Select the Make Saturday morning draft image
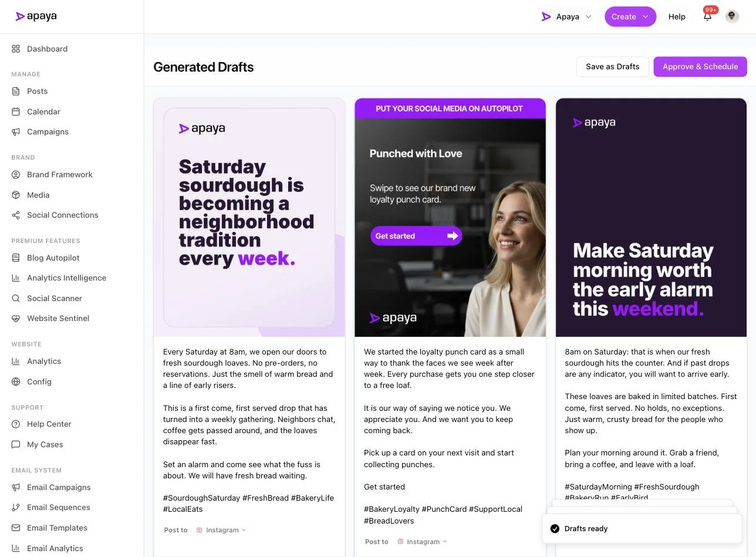 651,217
